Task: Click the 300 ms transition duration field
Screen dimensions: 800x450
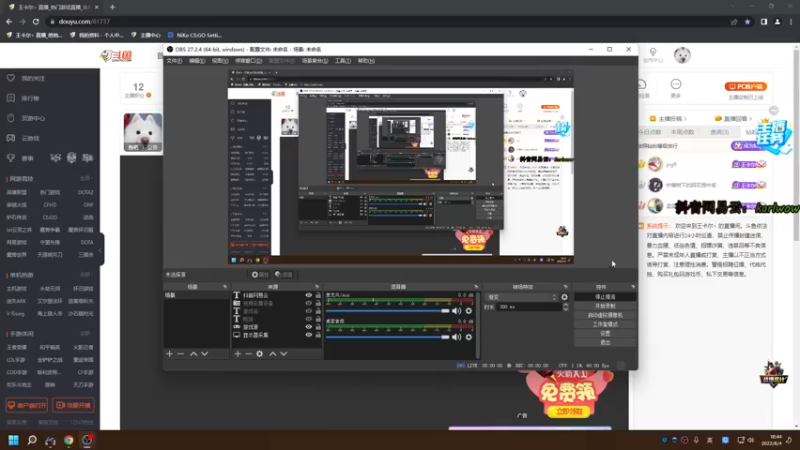Action: [529, 307]
